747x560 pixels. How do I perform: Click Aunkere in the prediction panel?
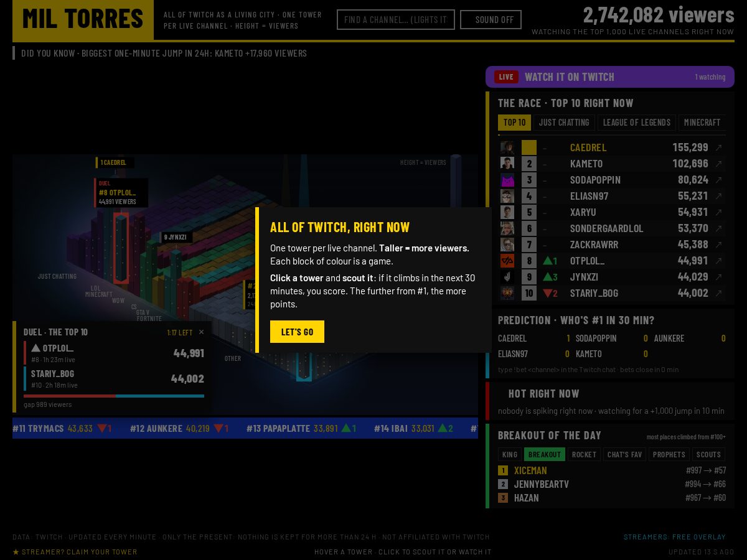pos(690,338)
